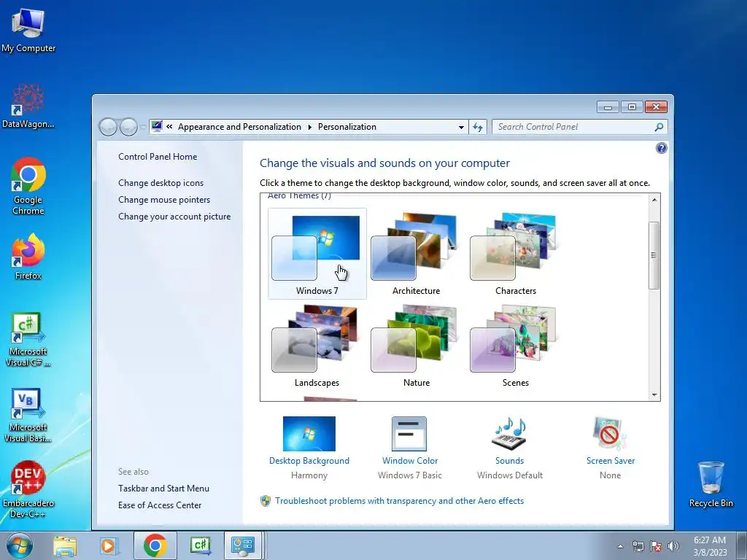Expand the address bar history dropdown
The image size is (747, 560).
[461, 127]
